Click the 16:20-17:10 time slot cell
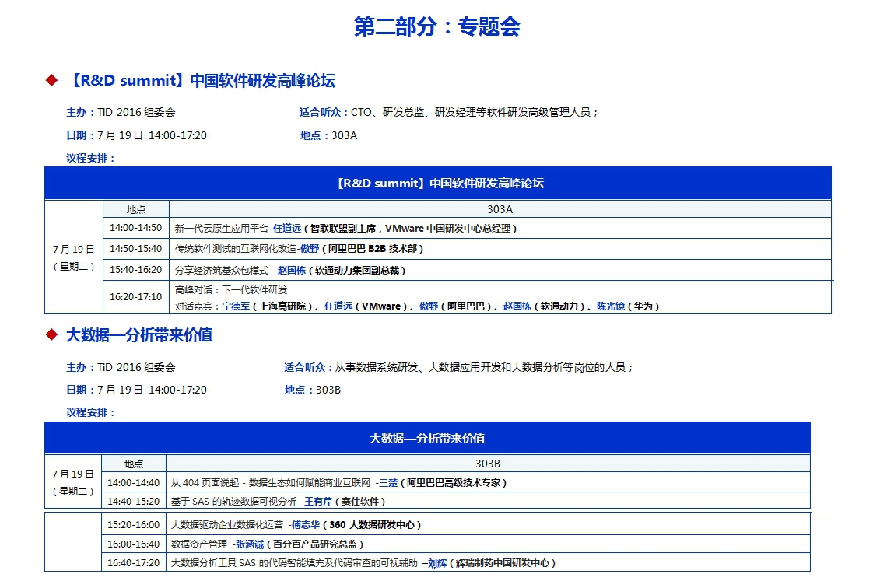This screenshot has width=873, height=588. (x=136, y=297)
